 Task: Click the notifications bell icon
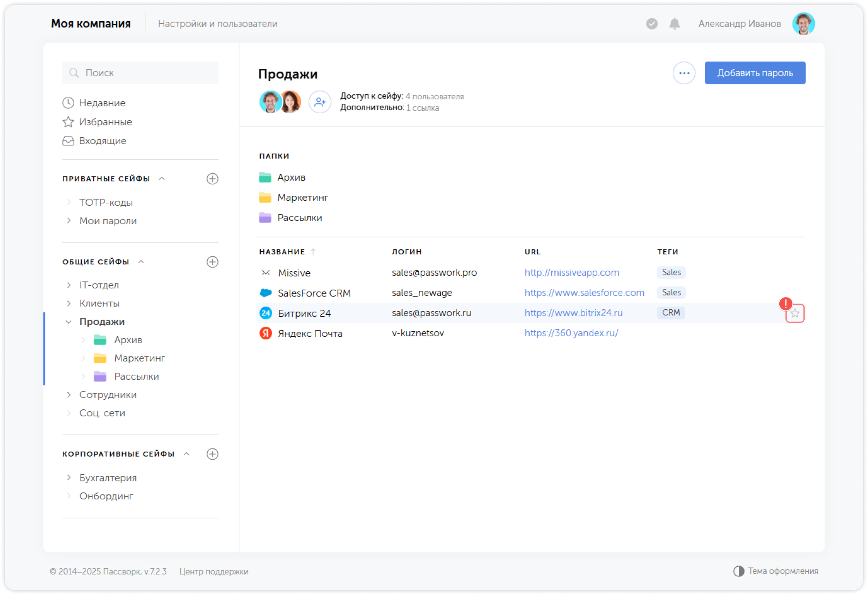coord(674,24)
